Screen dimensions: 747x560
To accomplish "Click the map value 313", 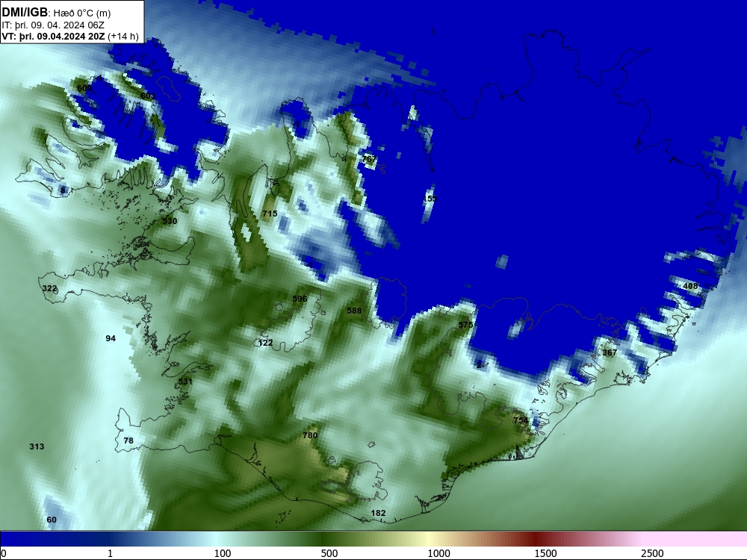I will coord(37,447).
